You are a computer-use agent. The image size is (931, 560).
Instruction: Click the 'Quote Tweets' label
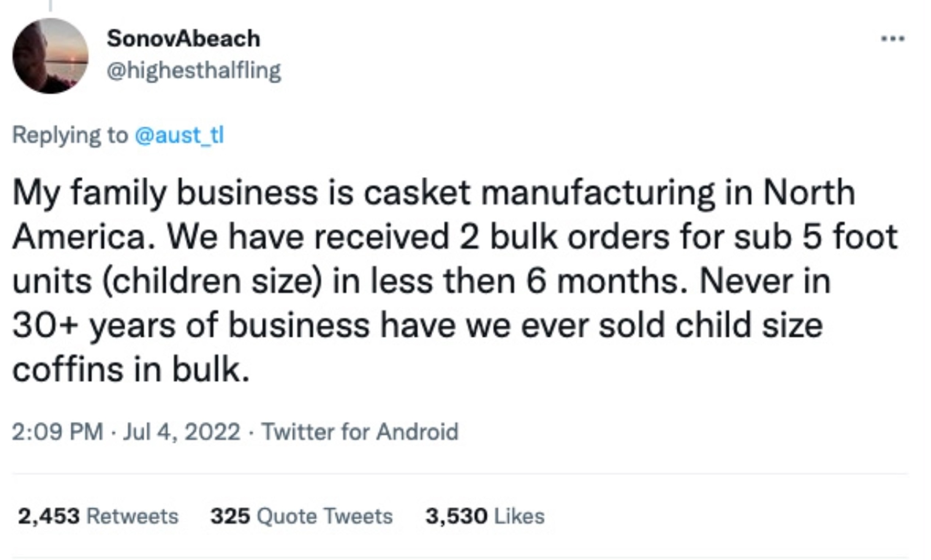tap(325, 516)
